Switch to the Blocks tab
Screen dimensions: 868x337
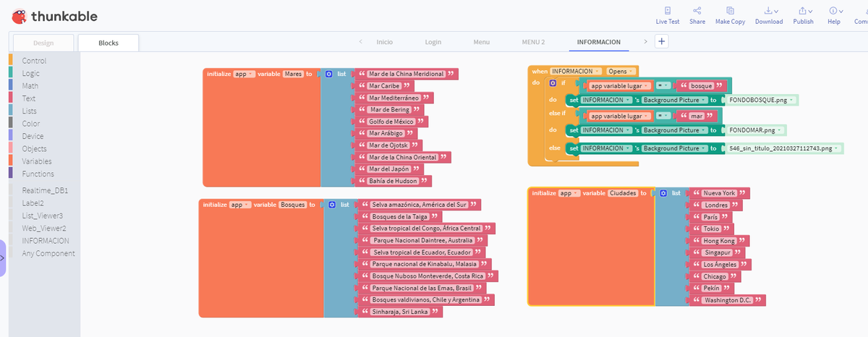109,43
